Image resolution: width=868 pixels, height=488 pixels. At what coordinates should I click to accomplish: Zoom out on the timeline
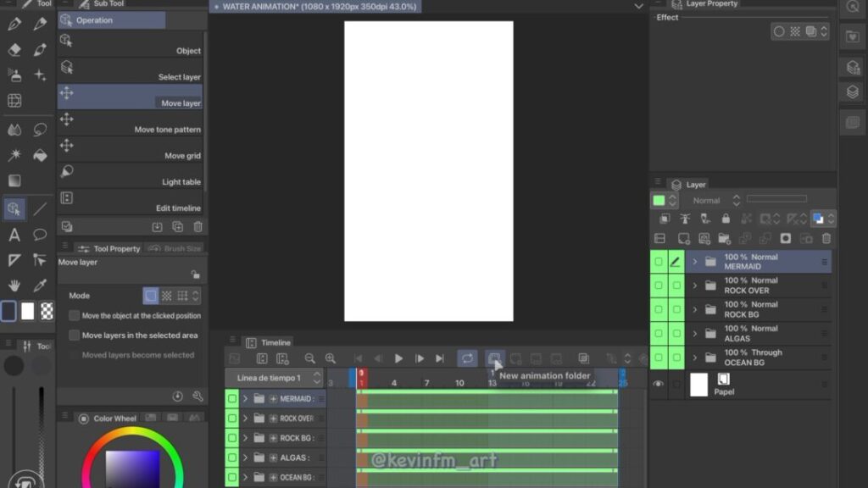310,358
